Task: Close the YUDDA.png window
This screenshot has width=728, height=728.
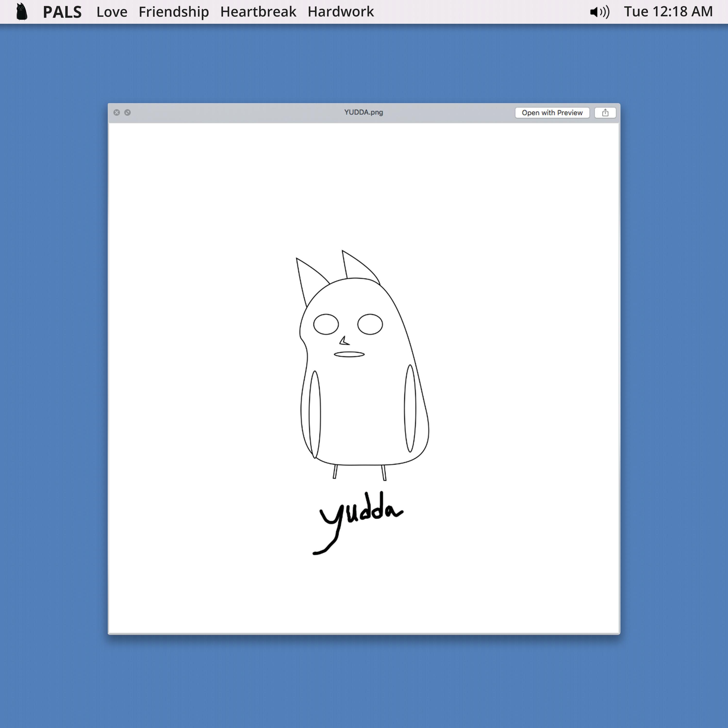Action: (x=117, y=112)
